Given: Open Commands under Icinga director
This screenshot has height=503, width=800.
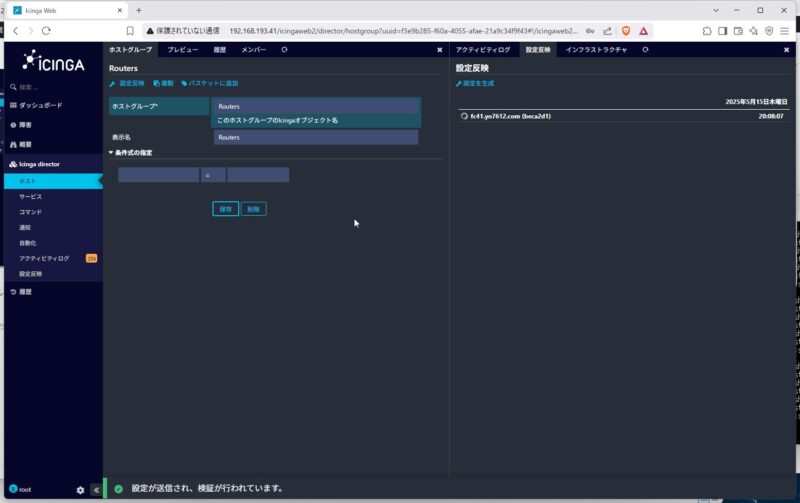Looking at the screenshot, I should coord(31,212).
